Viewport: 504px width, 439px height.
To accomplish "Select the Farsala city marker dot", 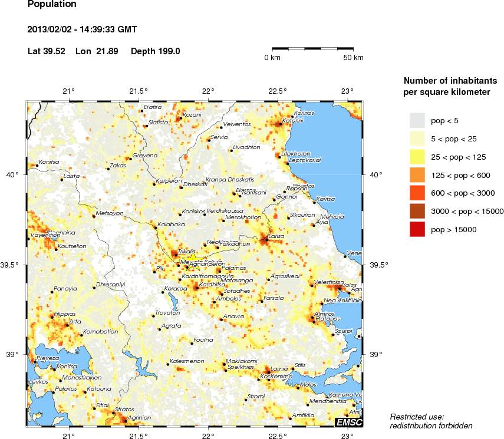I will pos(261,301).
